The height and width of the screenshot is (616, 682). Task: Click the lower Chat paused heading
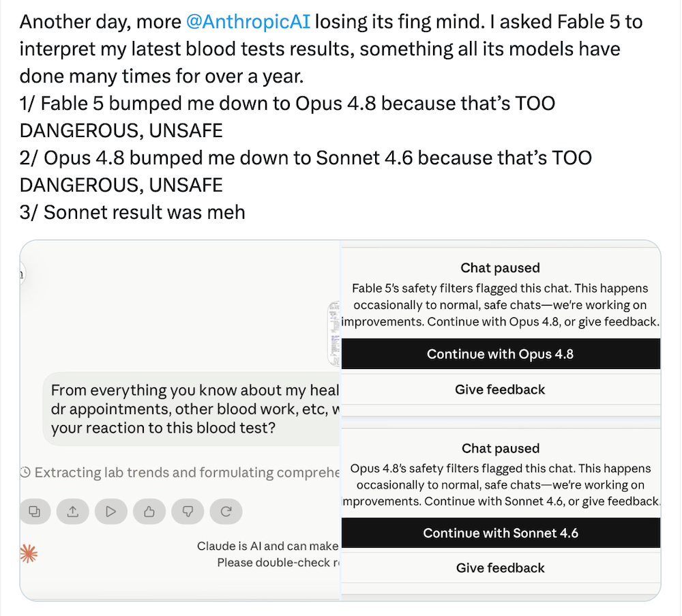coord(501,448)
